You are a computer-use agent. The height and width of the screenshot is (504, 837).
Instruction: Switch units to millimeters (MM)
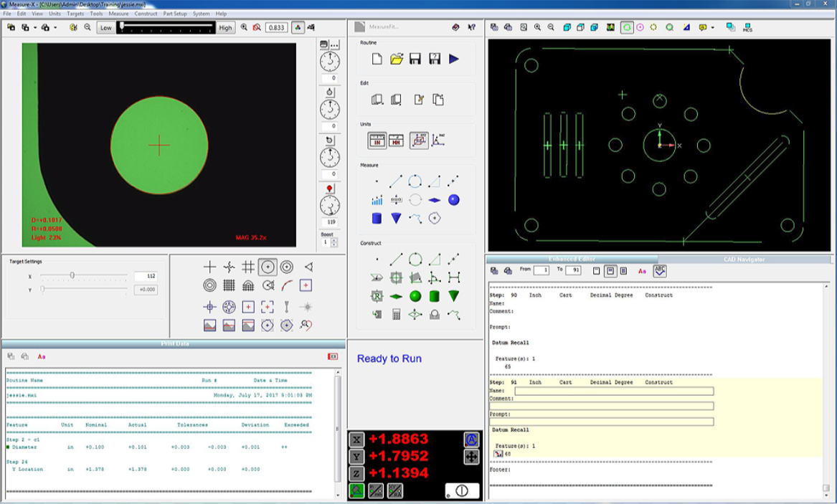(x=396, y=141)
